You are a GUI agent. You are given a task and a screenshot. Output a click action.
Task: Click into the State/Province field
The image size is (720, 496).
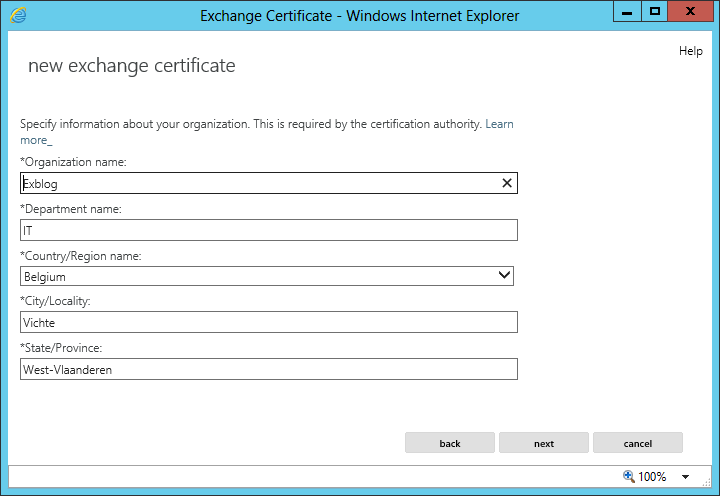[x=269, y=369]
